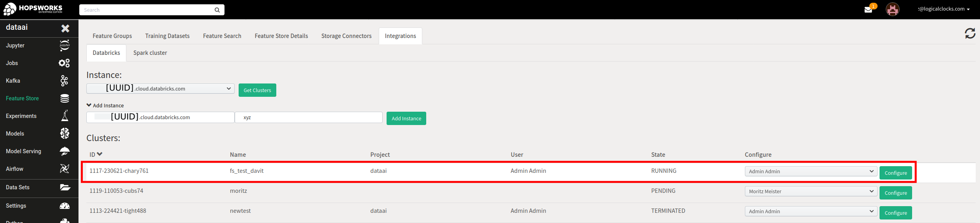
Task: Click the Jupyter icon in sidebar
Action: (x=64, y=45)
